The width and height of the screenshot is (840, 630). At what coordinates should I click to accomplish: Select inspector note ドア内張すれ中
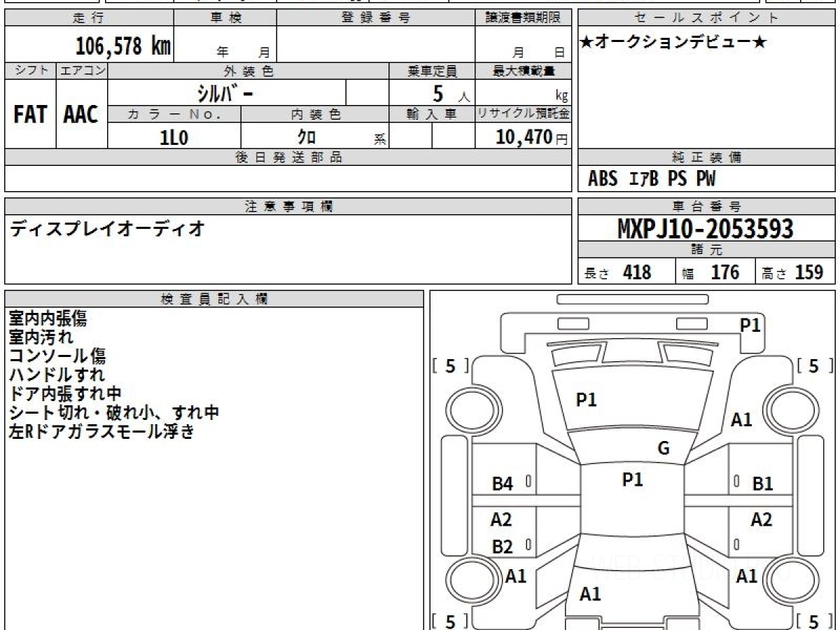(x=65, y=394)
